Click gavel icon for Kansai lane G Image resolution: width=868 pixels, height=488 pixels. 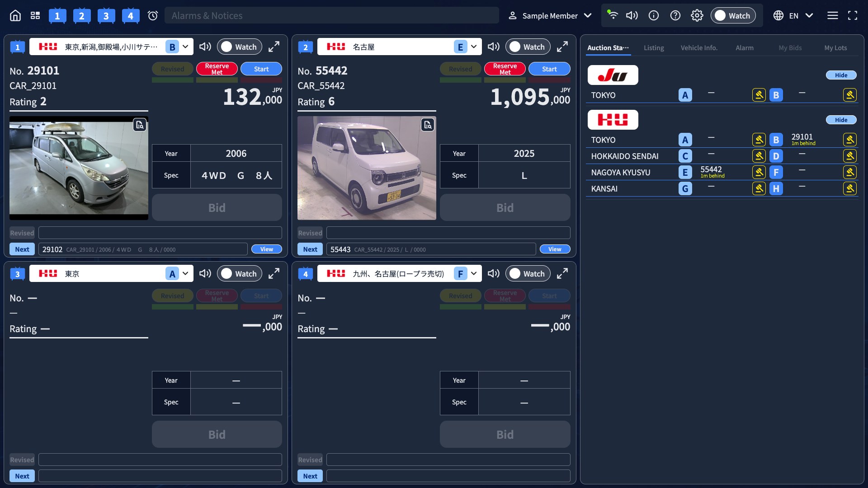point(759,188)
